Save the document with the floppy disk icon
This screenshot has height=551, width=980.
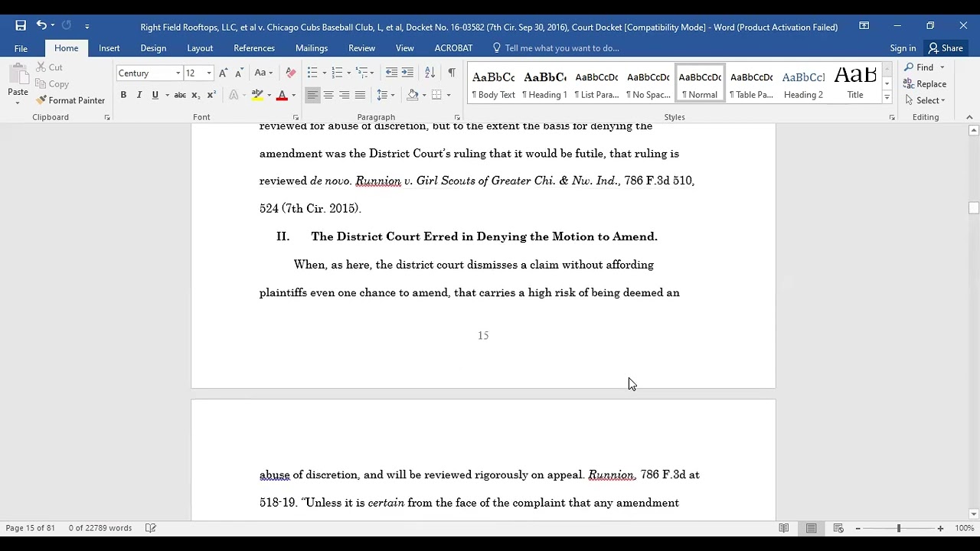coord(21,26)
